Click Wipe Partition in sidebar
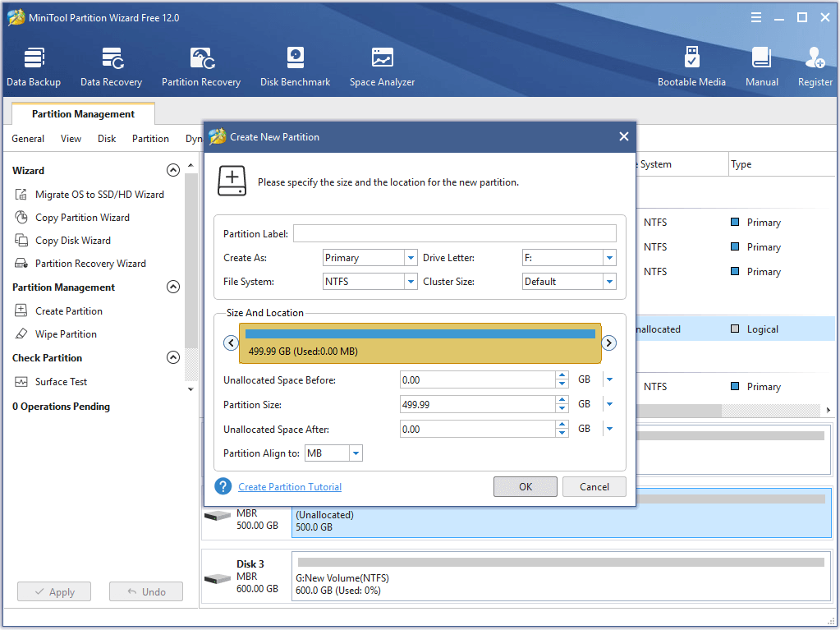The width and height of the screenshot is (840, 630). tap(66, 333)
